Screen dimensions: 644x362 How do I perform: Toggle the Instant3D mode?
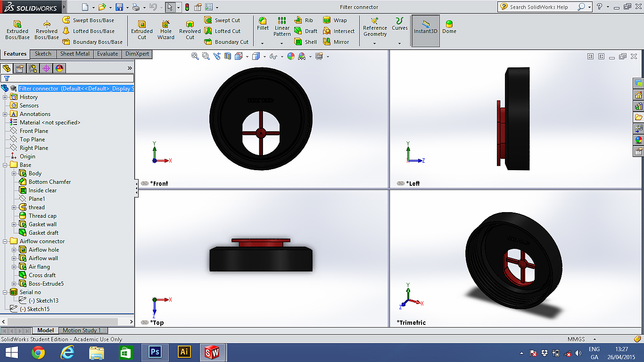pos(426,27)
